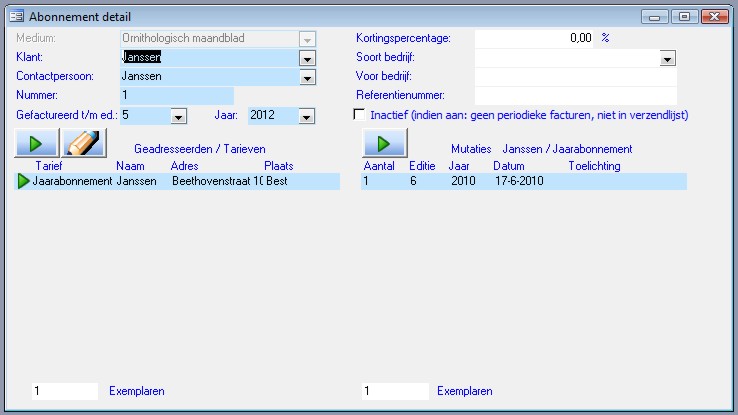
Task: Minimize the Abonnement detail window
Action: [x=657, y=17]
